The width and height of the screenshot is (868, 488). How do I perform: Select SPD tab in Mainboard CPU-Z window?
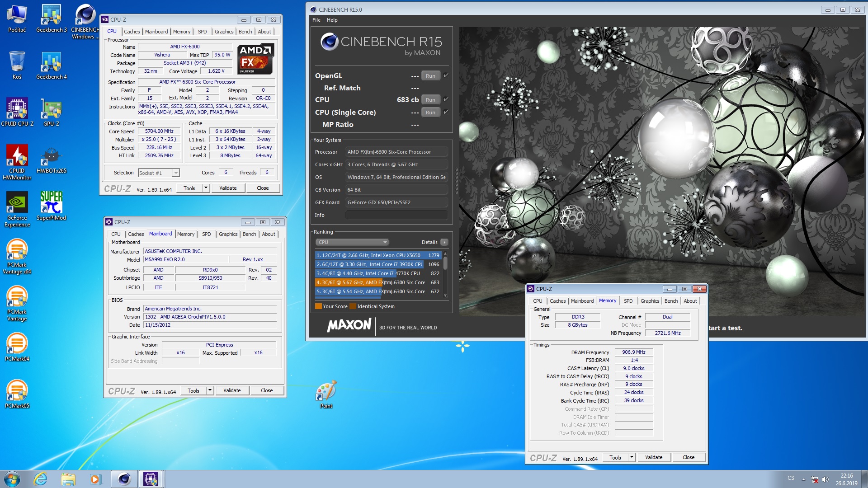pos(206,234)
